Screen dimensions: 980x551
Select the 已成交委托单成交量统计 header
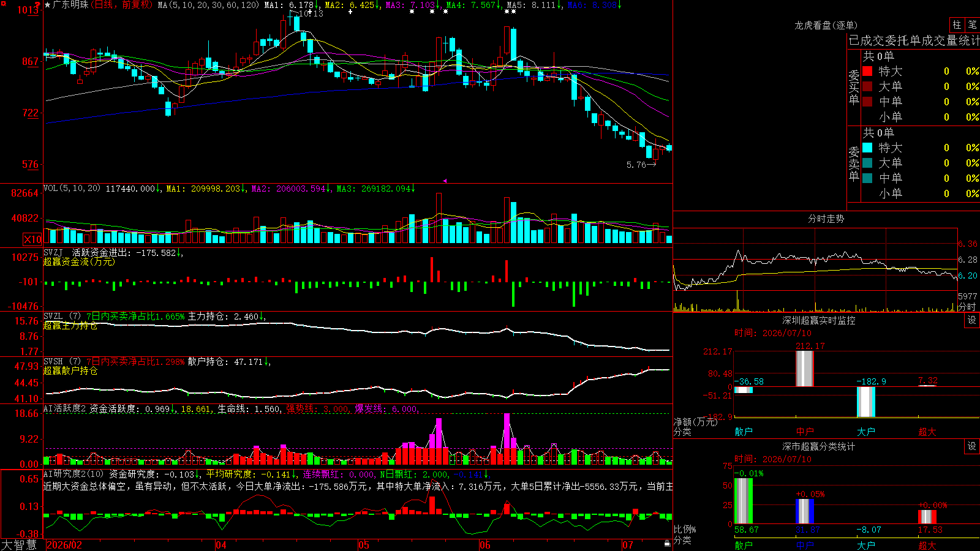click(914, 41)
